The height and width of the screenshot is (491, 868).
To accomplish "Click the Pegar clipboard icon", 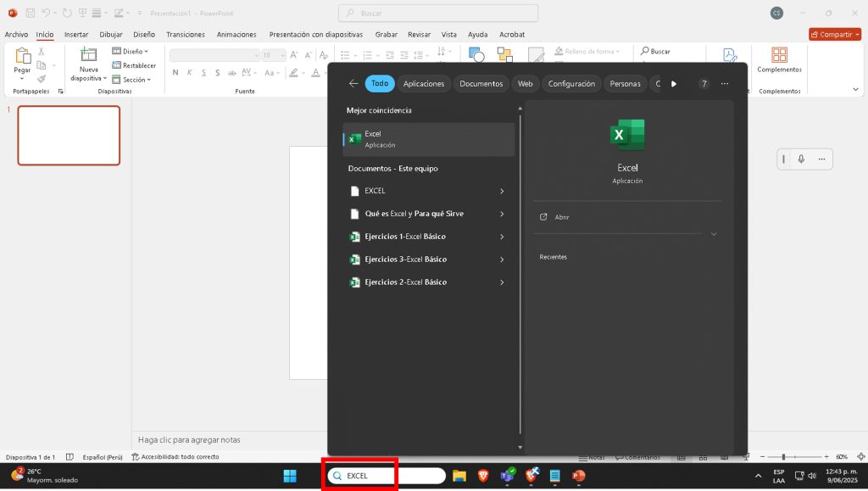I will coord(22,56).
